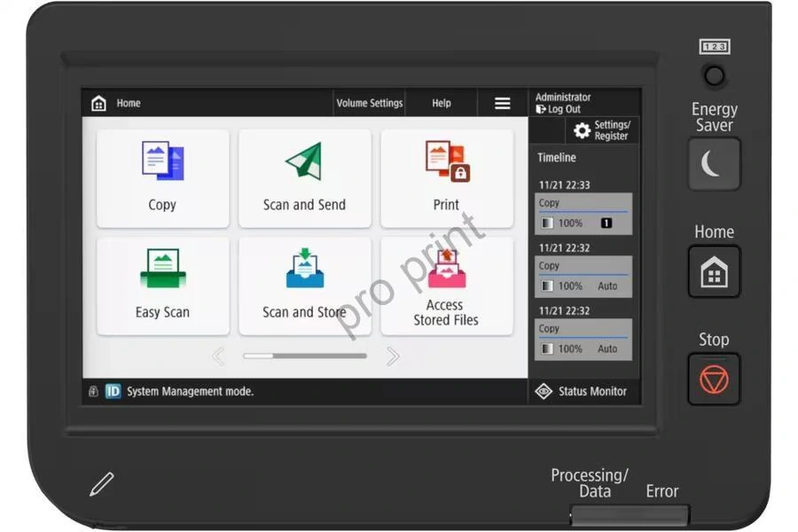Screen dimensions: 798x532
Task: Open the Help menu
Action: coord(442,104)
